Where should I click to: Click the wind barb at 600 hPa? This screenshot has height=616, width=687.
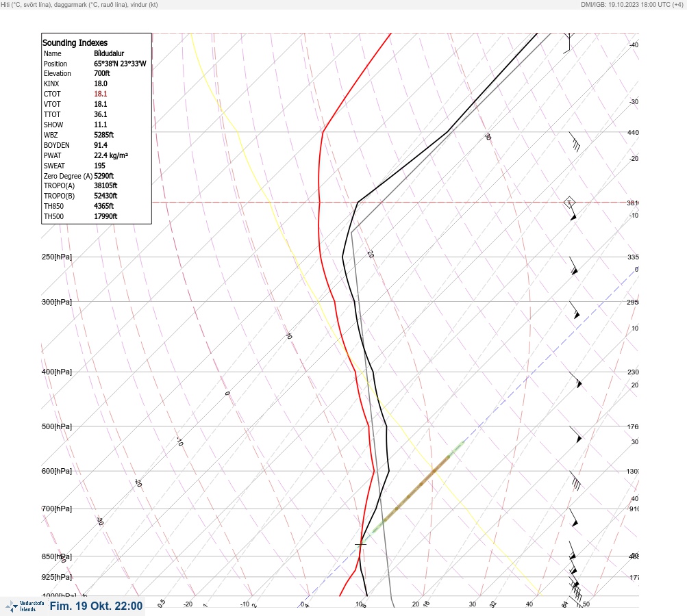pos(575,480)
